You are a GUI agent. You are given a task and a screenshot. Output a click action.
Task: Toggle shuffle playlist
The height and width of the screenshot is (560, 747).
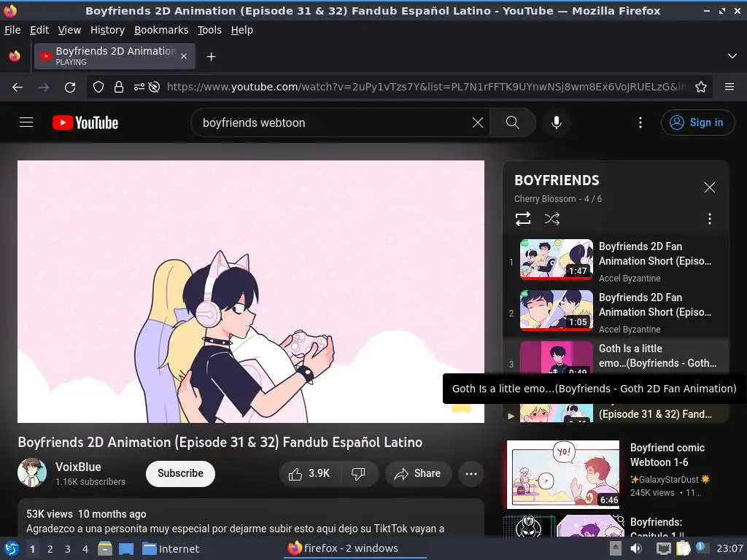tap(552, 219)
